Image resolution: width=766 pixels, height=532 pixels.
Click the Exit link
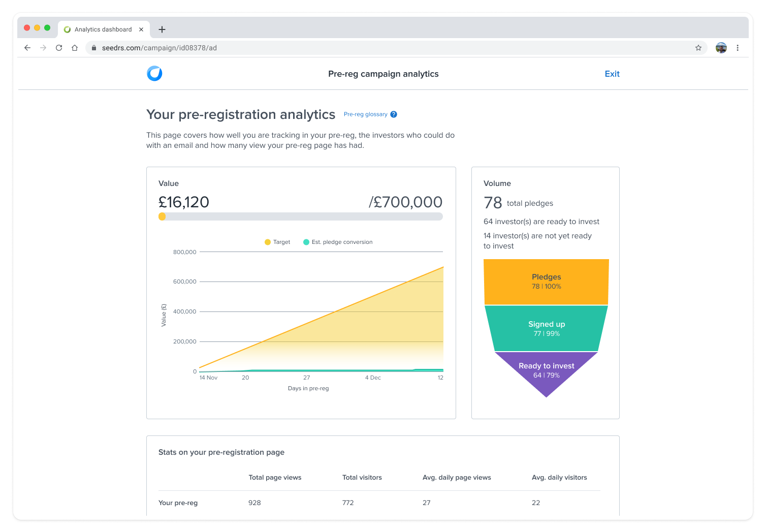click(612, 74)
